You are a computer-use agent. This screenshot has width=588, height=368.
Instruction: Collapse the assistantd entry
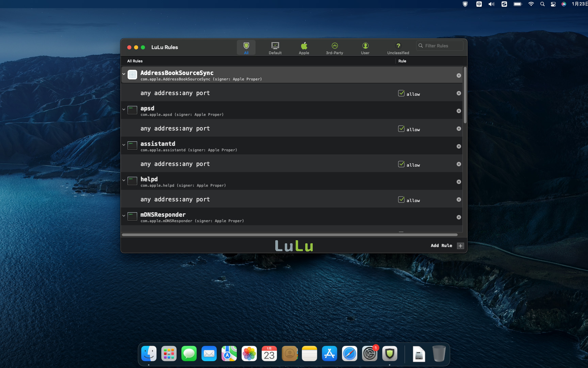[124, 145]
